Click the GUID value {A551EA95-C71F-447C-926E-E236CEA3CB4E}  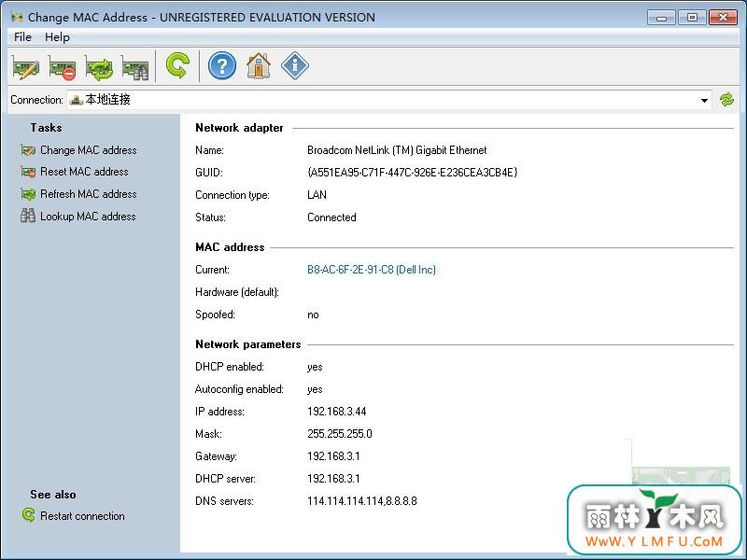point(412,173)
